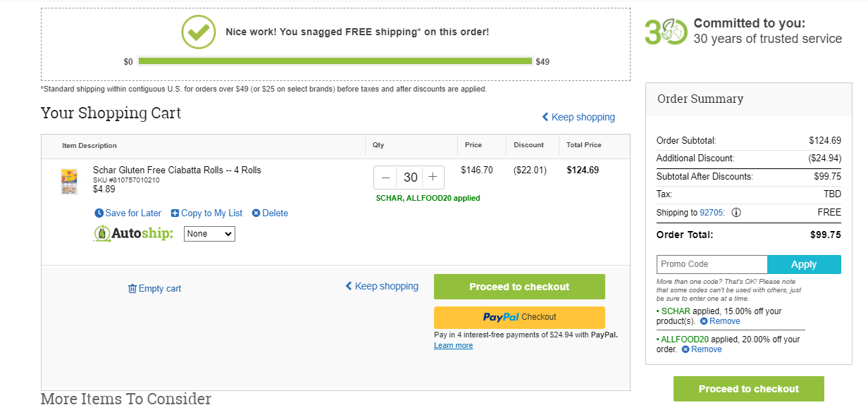The image size is (868, 417).
Task: Click the Copy to My List plus icon
Action: click(x=175, y=213)
